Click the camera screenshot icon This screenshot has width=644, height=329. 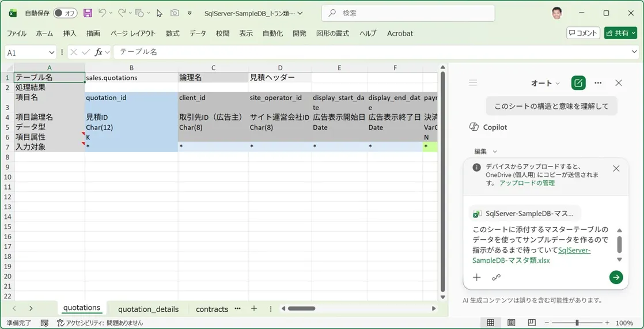point(175,13)
